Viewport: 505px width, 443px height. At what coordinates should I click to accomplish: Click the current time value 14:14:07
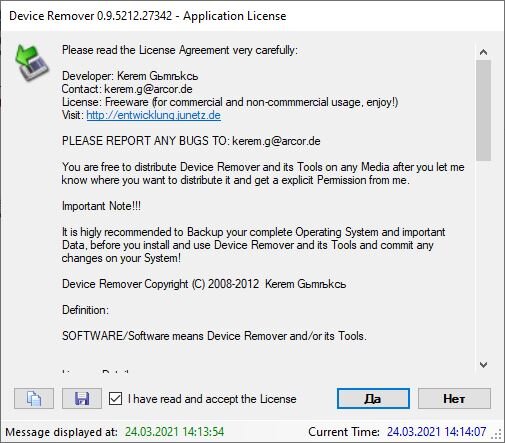click(x=436, y=432)
